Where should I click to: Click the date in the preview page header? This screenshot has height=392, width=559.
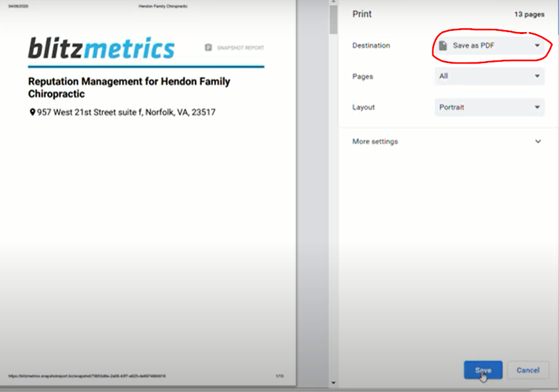click(x=18, y=6)
